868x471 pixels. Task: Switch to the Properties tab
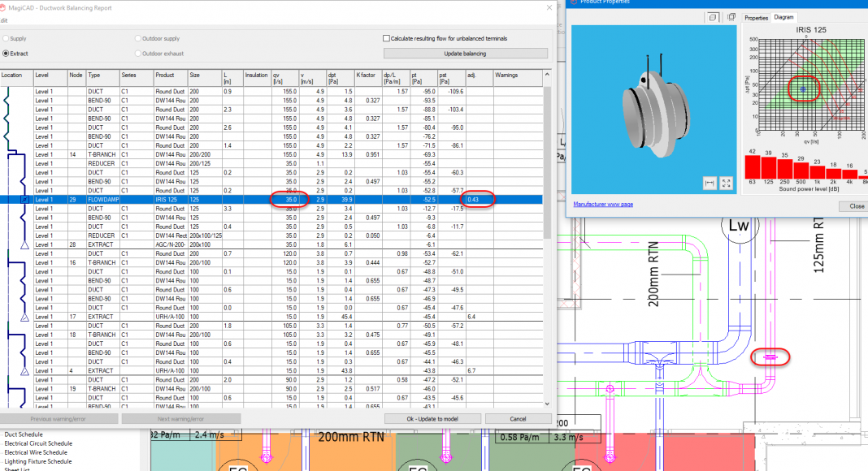click(x=756, y=17)
